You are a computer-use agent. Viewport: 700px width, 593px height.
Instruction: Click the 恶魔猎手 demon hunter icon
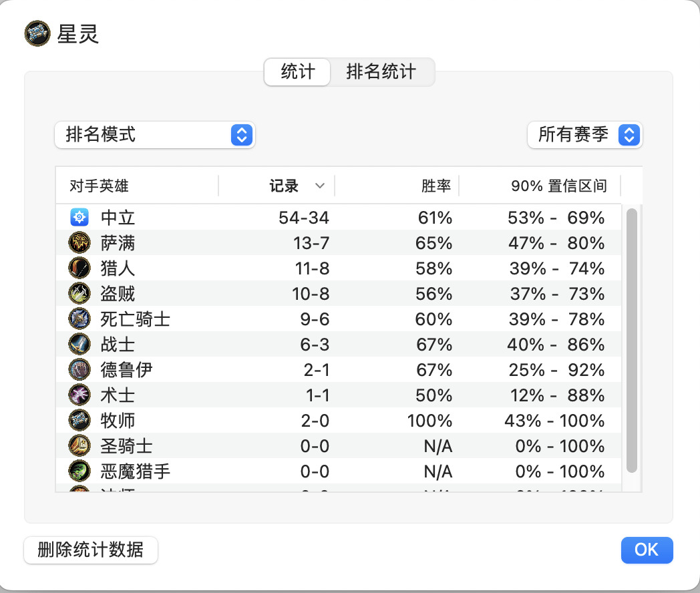(79, 471)
